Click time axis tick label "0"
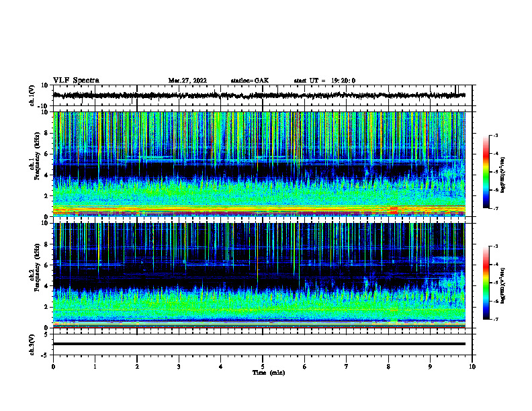Viewport: 532px width, 411px height. tap(53, 367)
